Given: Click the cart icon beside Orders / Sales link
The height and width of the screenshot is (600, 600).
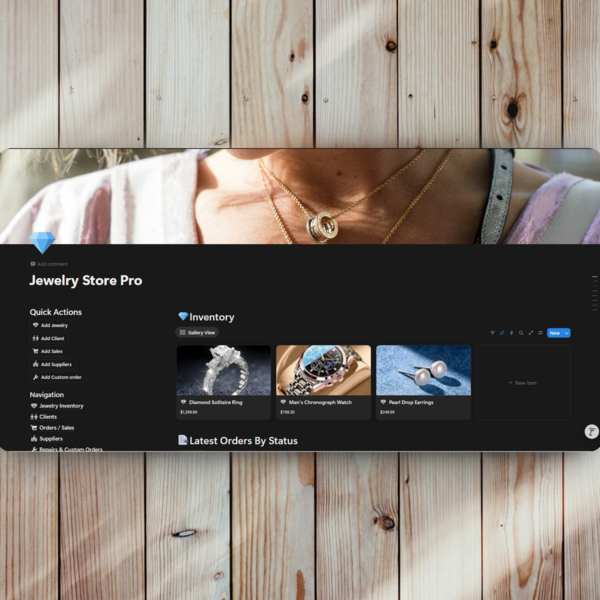Looking at the screenshot, I should pyautogui.click(x=34, y=428).
